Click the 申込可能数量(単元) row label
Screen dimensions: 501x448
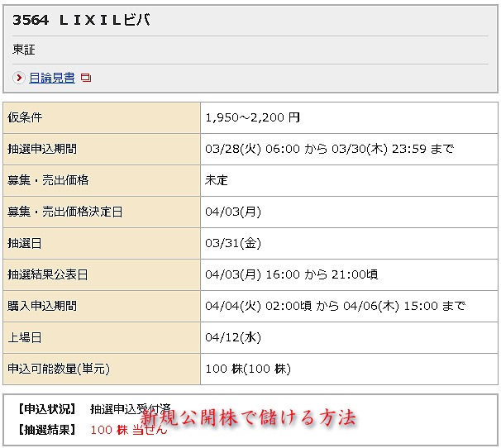pyautogui.click(x=59, y=369)
